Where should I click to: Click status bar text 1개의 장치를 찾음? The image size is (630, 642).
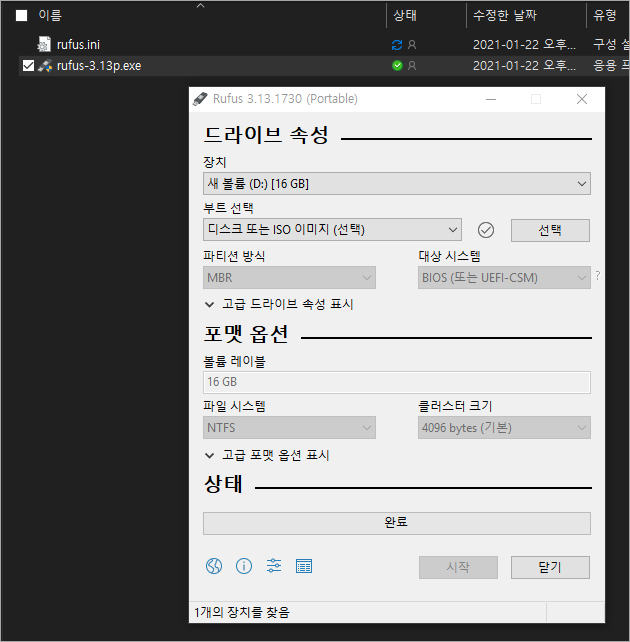coord(242,613)
